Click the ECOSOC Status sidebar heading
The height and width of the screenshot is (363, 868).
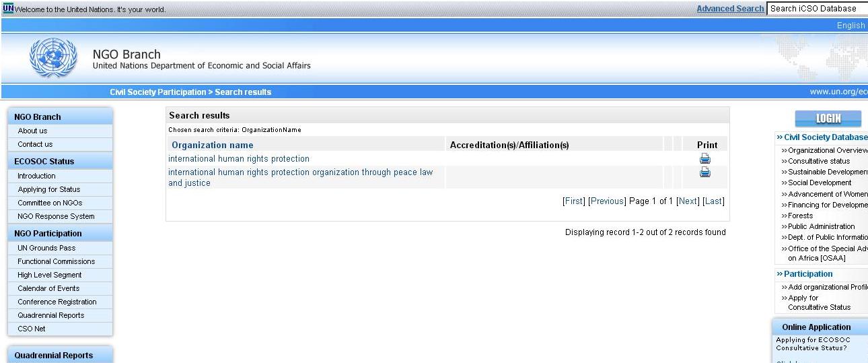(44, 162)
